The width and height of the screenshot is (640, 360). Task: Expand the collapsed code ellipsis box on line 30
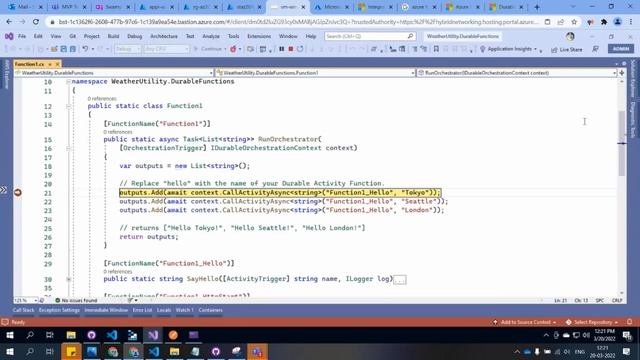[400, 280]
